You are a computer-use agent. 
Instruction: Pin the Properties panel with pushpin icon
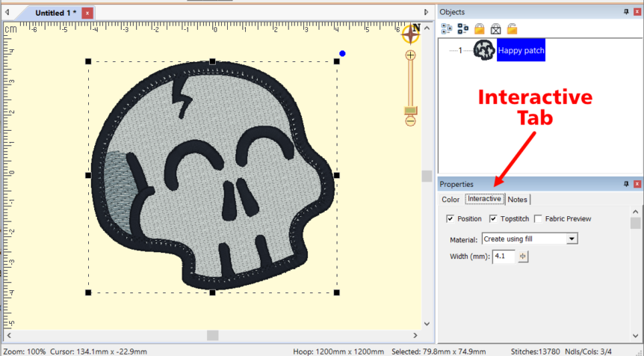click(625, 184)
